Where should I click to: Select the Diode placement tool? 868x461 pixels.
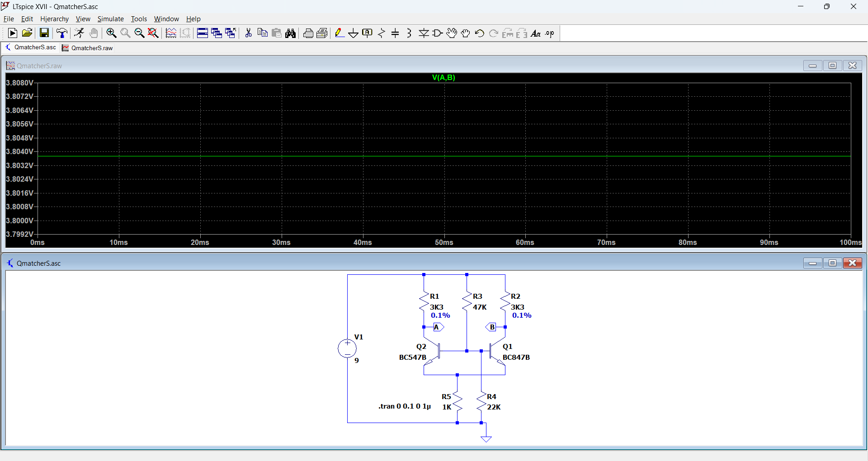[424, 33]
